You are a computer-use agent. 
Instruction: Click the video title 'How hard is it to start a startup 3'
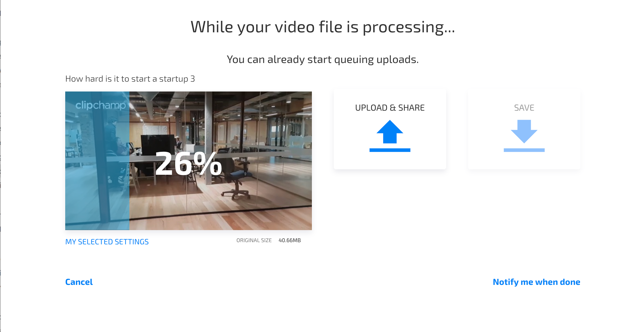coord(130,79)
